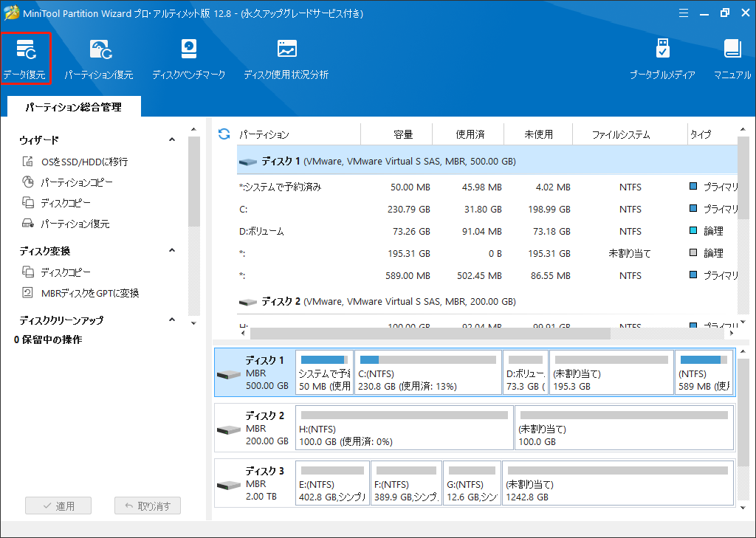Click the disk icon in the ディスク 2 list header
The height and width of the screenshot is (538, 756).
pos(248,303)
